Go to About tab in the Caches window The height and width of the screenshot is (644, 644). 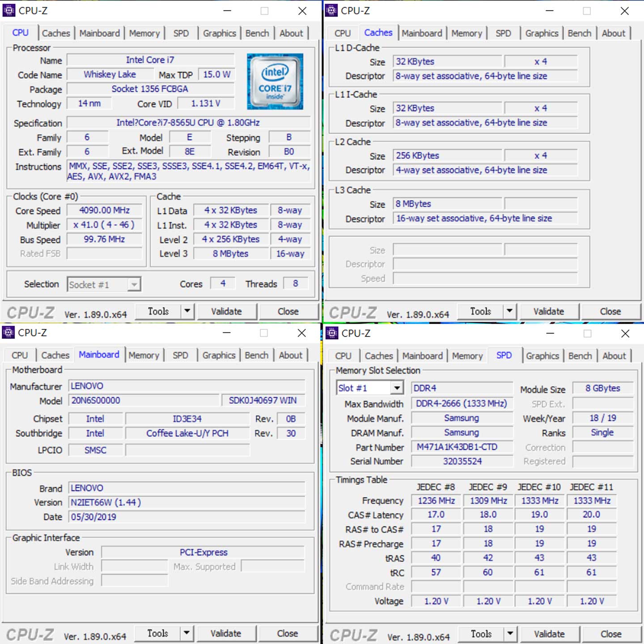613,33
